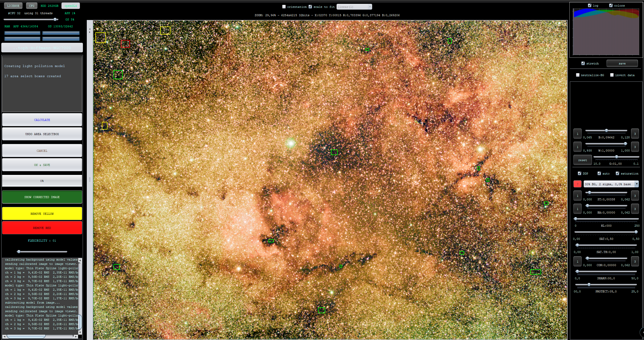Uncheck the DDP checkbox
This screenshot has width=644, height=340.
click(x=580, y=174)
